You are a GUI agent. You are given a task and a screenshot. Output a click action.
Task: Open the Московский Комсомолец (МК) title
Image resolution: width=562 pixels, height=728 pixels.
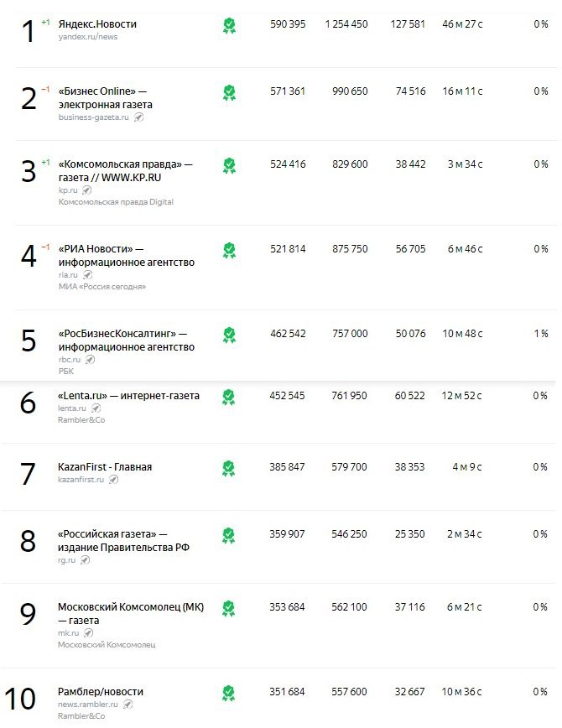(x=130, y=613)
